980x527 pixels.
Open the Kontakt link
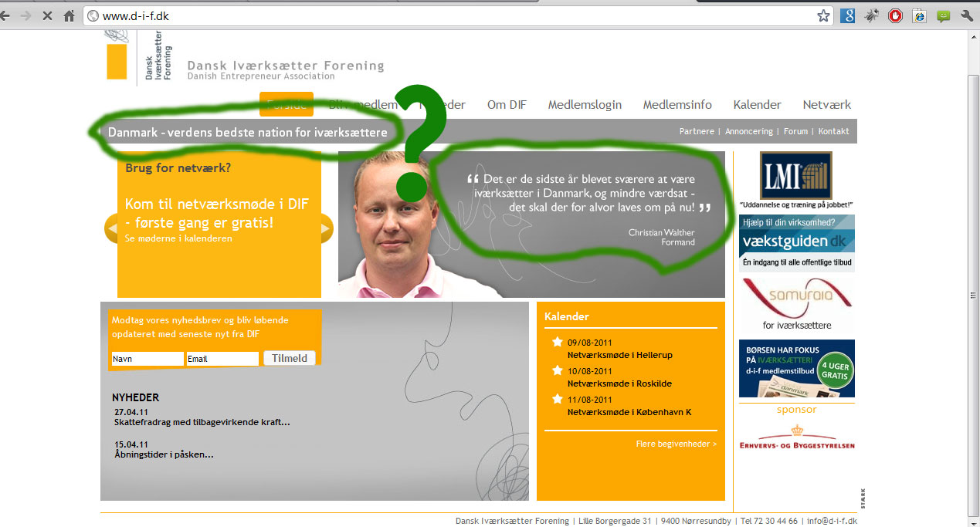(833, 132)
